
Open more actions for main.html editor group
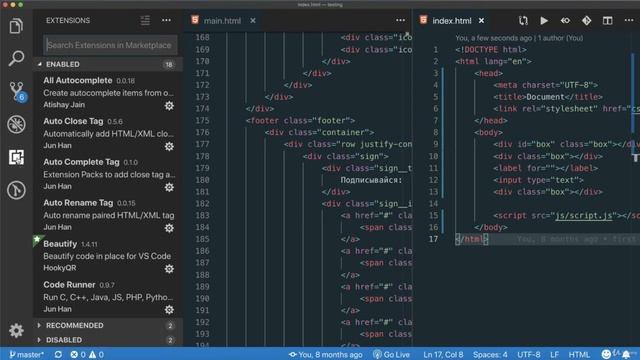(x=400, y=20)
